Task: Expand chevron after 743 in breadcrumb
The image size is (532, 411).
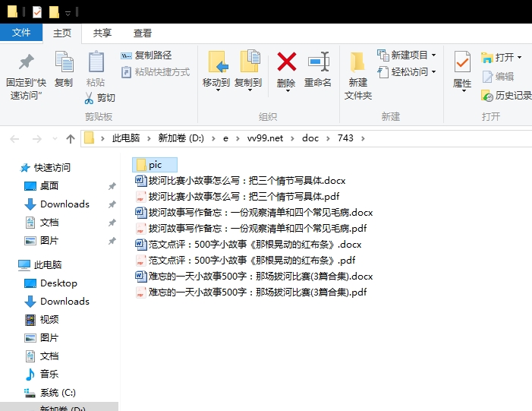Action: 363,138
